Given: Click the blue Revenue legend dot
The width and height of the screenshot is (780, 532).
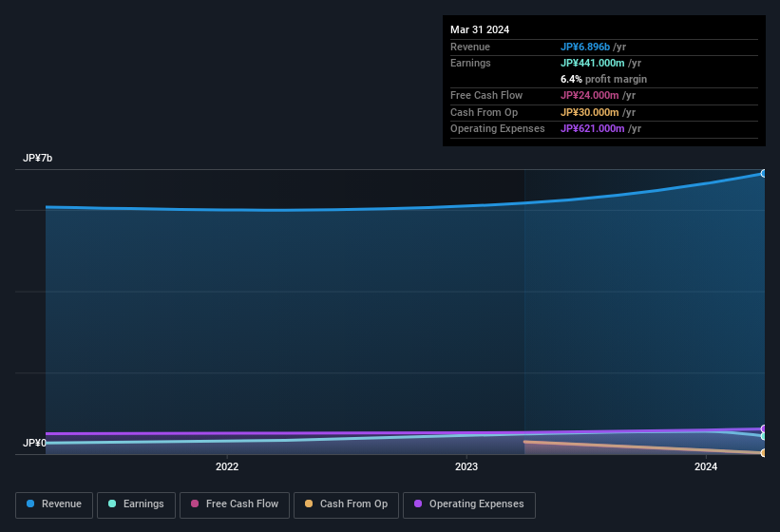Looking at the screenshot, I should [30, 503].
